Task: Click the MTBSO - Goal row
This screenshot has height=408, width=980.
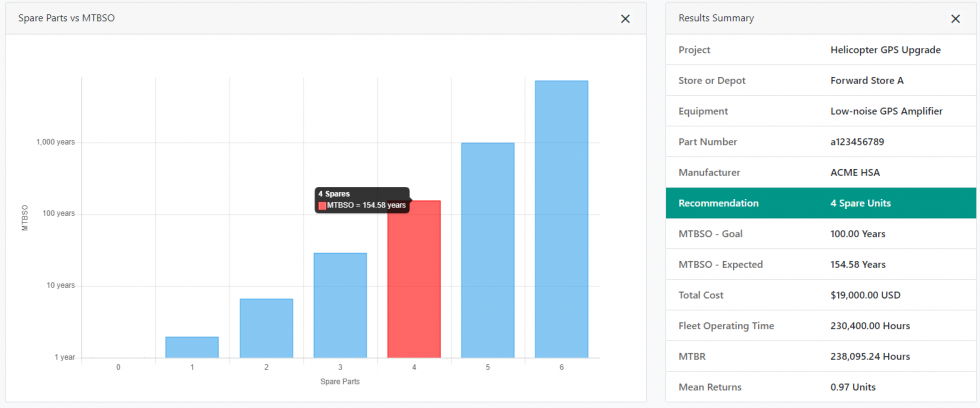Action: tap(820, 234)
